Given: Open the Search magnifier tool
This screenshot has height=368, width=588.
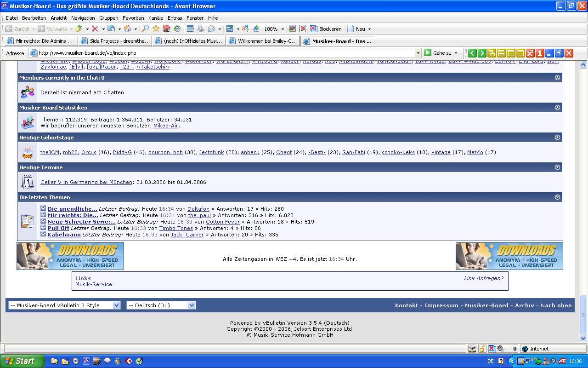Looking at the screenshot, I should coord(145,29).
